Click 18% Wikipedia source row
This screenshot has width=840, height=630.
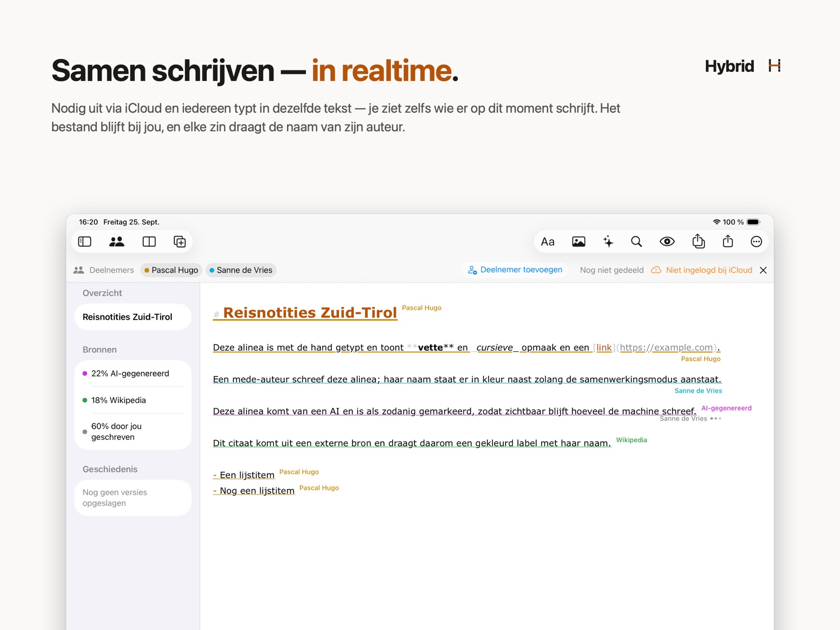(133, 400)
